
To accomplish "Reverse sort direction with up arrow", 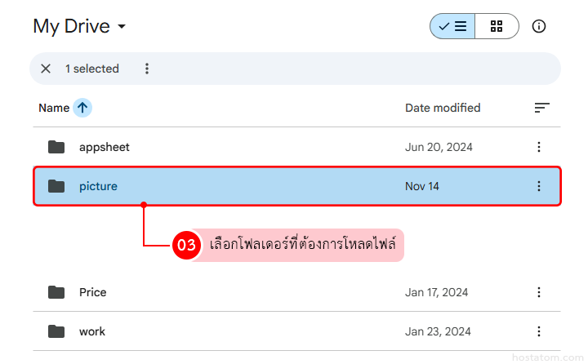I will 82,108.
